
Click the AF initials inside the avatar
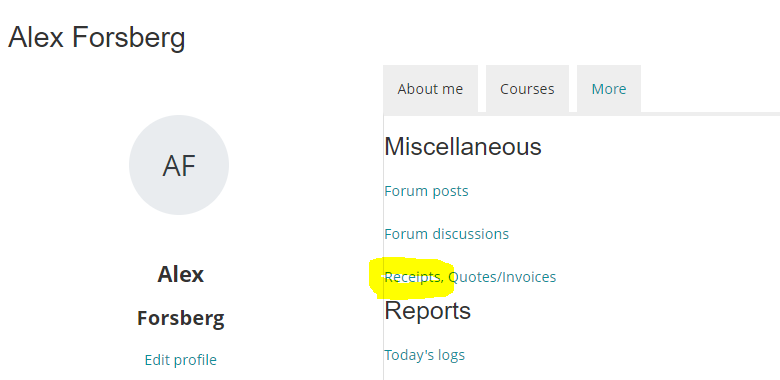point(179,166)
